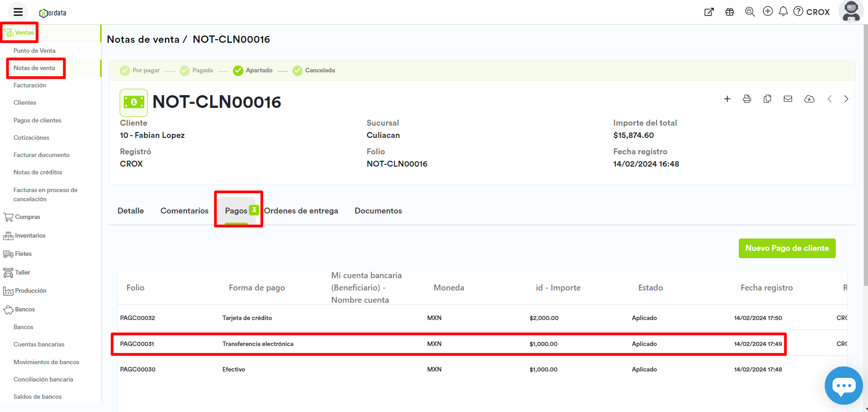Click the gift icon in header
The height and width of the screenshot is (412, 868).
click(x=730, y=12)
